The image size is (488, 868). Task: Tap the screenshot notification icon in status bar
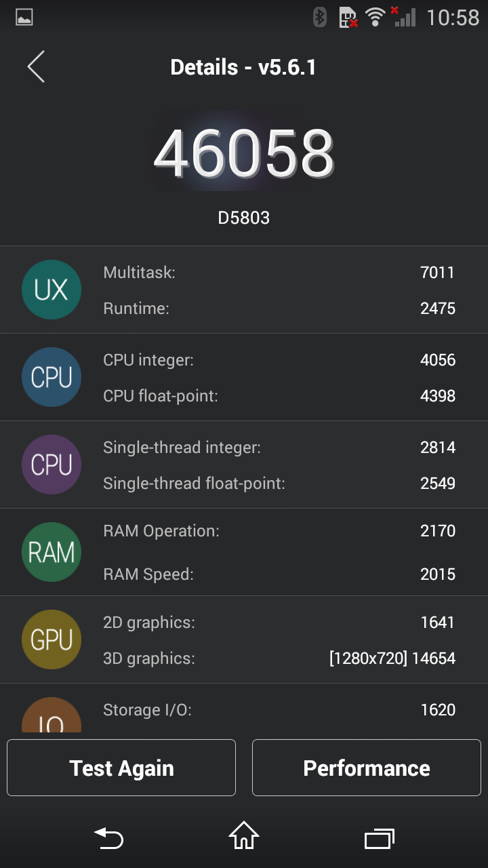click(x=24, y=18)
